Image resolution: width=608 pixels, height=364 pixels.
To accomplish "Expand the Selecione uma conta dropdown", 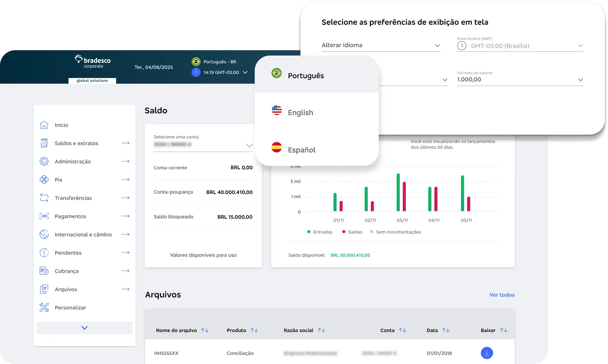I will coord(249,145).
